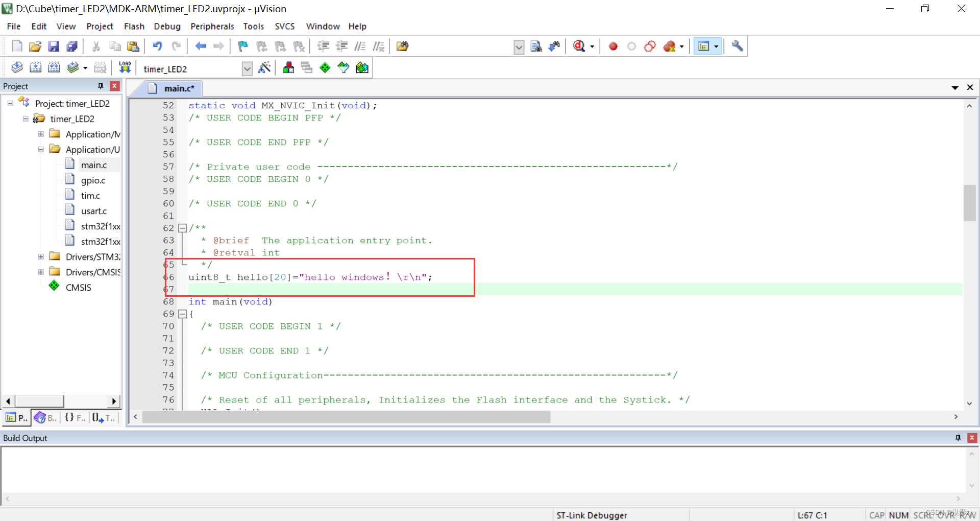Build the target files
This screenshot has width=980, height=521.
click(x=35, y=67)
